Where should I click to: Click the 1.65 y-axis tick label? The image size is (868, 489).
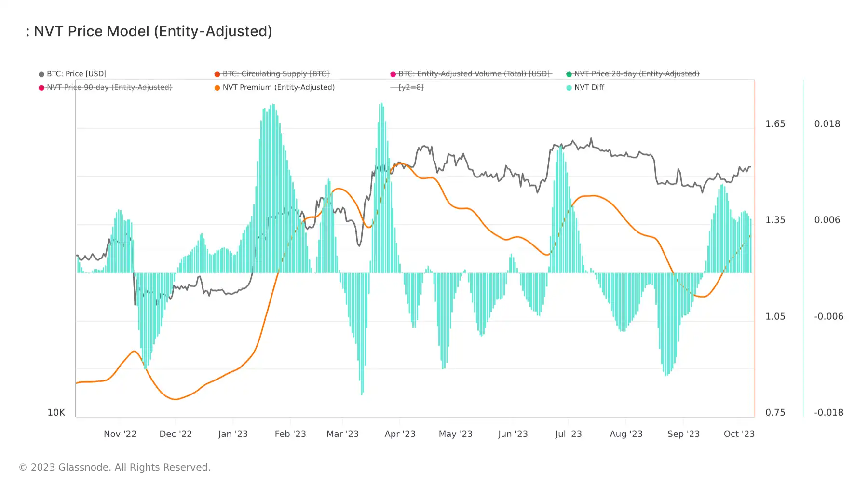[775, 124]
